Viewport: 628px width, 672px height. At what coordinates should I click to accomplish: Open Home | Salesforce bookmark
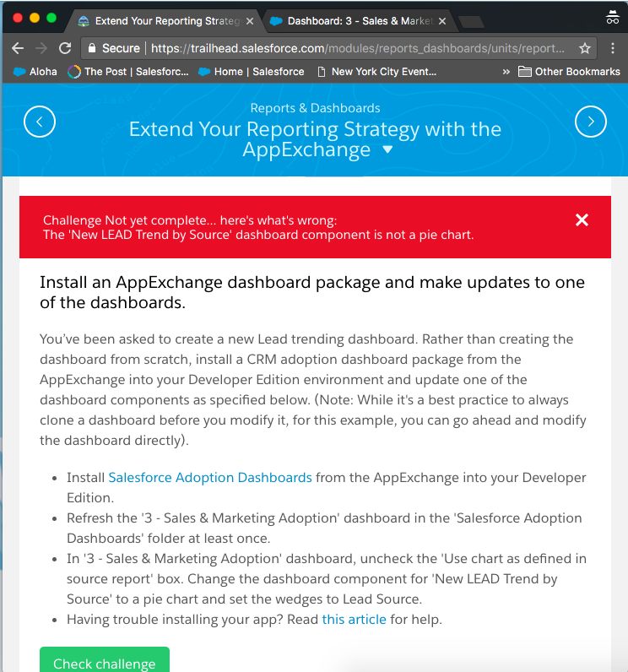[x=252, y=72]
